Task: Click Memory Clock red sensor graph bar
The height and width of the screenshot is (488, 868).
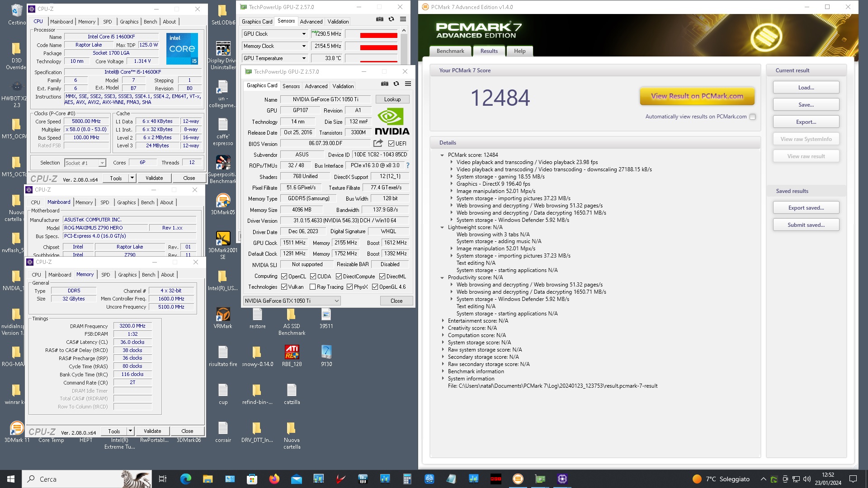Action: [378, 47]
